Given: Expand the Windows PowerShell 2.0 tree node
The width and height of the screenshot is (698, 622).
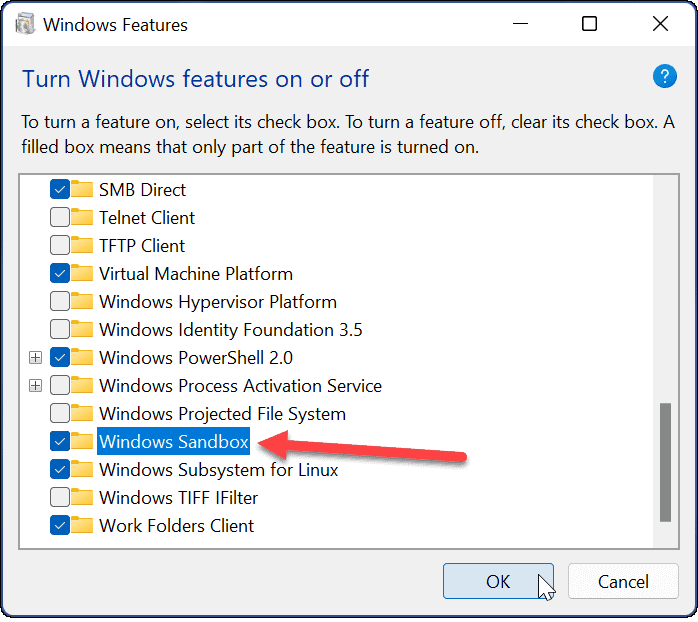Looking at the screenshot, I should (36, 357).
